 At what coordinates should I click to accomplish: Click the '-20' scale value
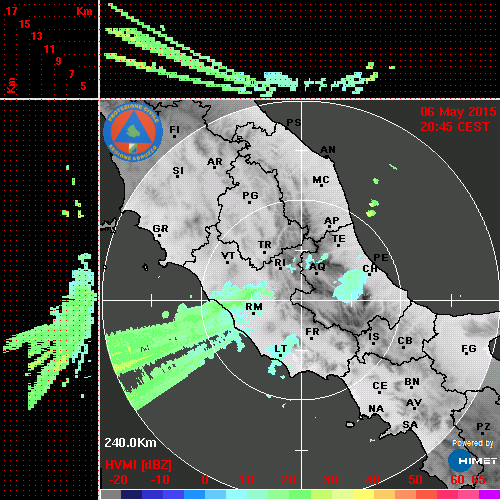(118, 480)
